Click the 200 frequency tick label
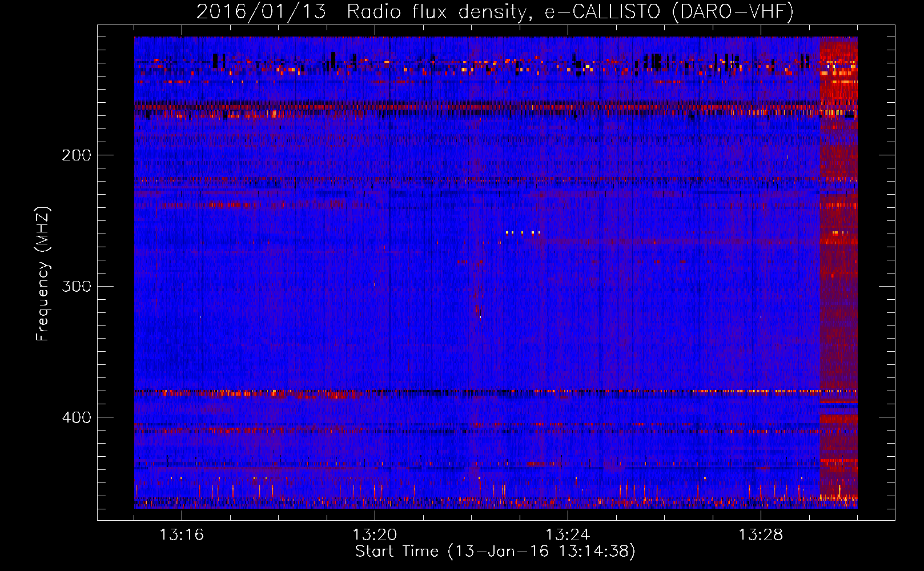This screenshot has height=571, width=924. 77,155
